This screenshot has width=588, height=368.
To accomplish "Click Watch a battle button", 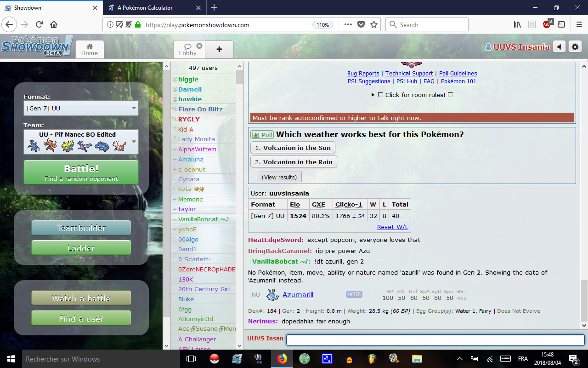I will pyautogui.click(x=81, y=298).
